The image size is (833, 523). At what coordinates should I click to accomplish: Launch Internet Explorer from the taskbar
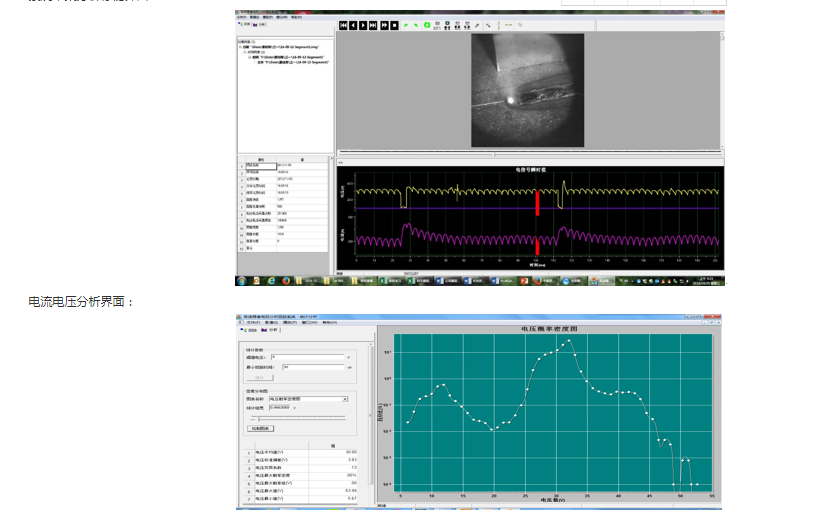pyautogui.click(x=271, y=281)
